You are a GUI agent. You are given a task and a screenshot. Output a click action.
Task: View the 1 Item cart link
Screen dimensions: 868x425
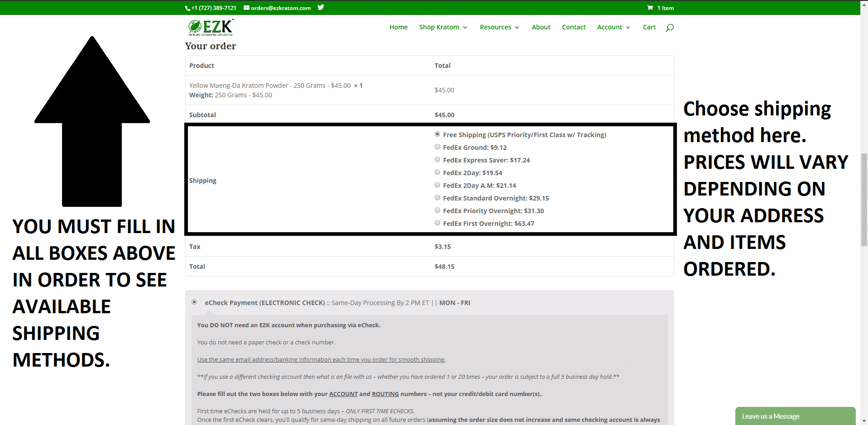(x=666, y=8)
